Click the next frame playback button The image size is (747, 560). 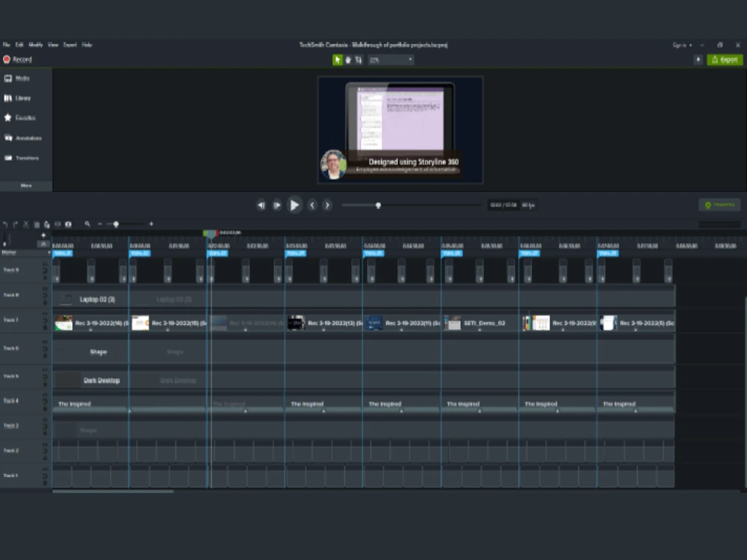[277, 205]
